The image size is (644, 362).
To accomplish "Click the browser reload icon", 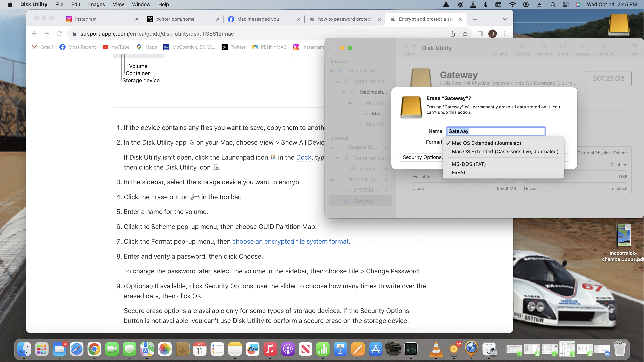I will [x=59, y=34].
